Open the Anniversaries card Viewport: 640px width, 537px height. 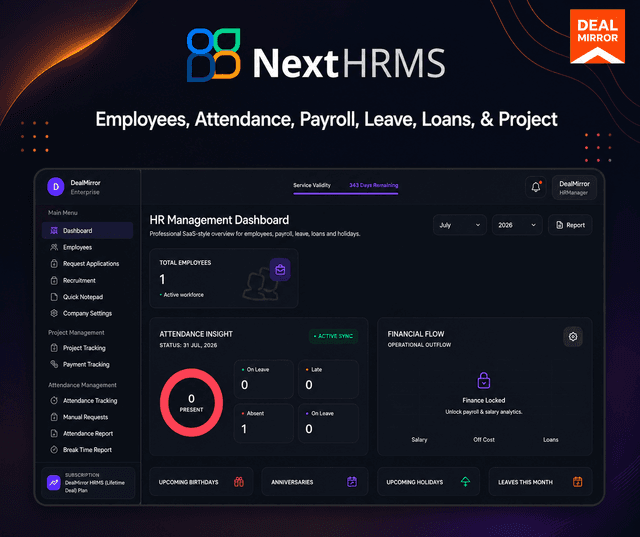point(315,482)
